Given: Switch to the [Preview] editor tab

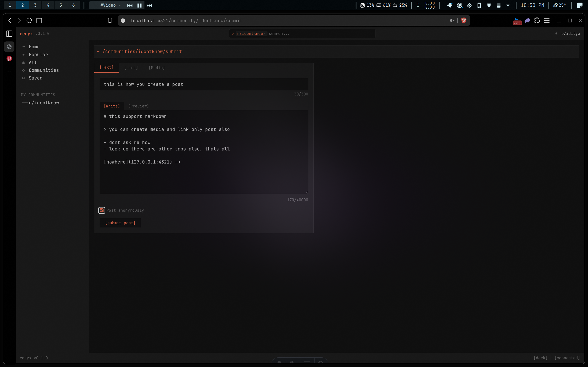Looking at the screenshot, I should click(x=138, y=106).
